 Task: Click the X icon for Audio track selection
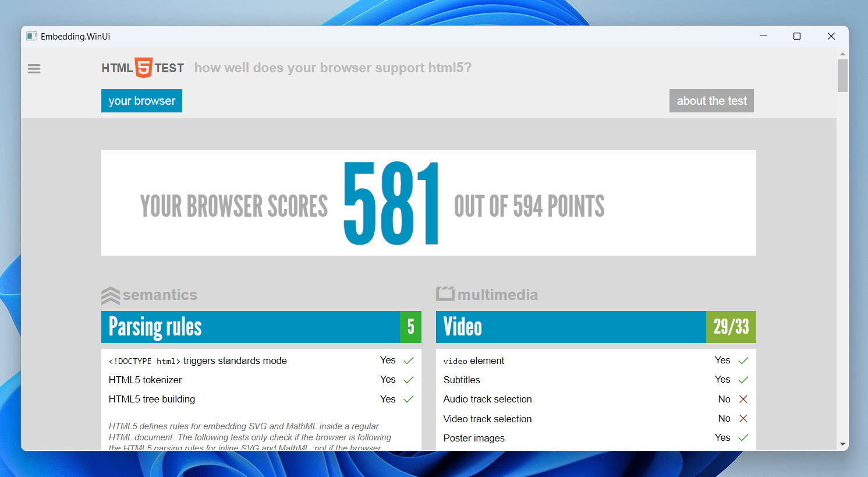pyautogui.click(x=743, y=399)
